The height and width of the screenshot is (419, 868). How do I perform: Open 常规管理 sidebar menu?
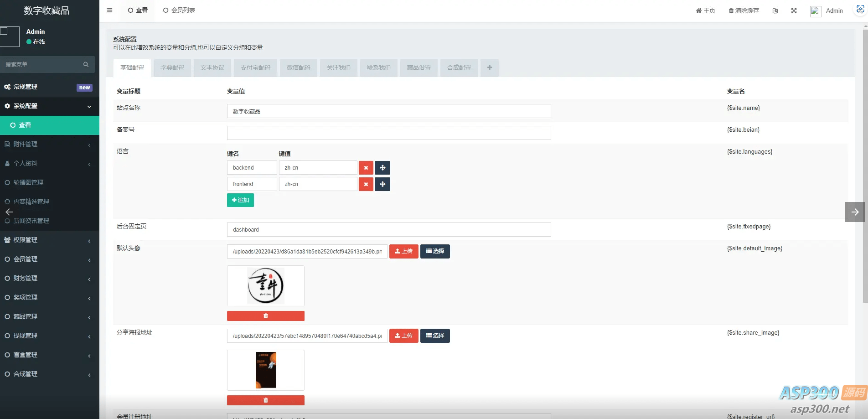(x=50, y=87)
